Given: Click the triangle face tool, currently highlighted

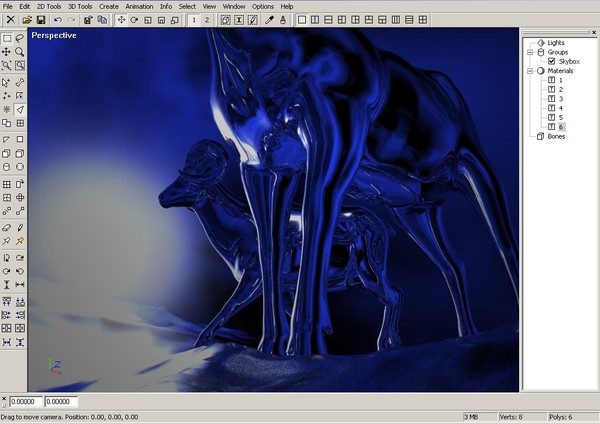Looking at the screenshot, I should (20, 109).
